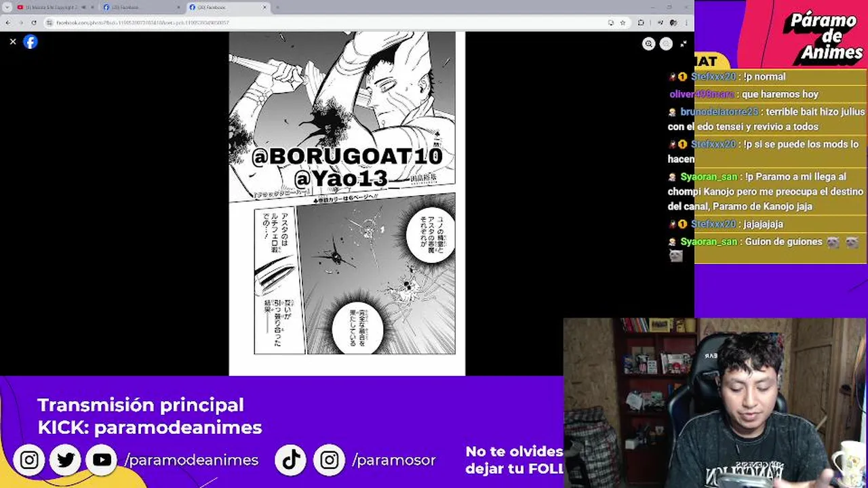Click chat username oliver498marc
The width and height of the screenshot is (868, 488).
tap(702, 94)
